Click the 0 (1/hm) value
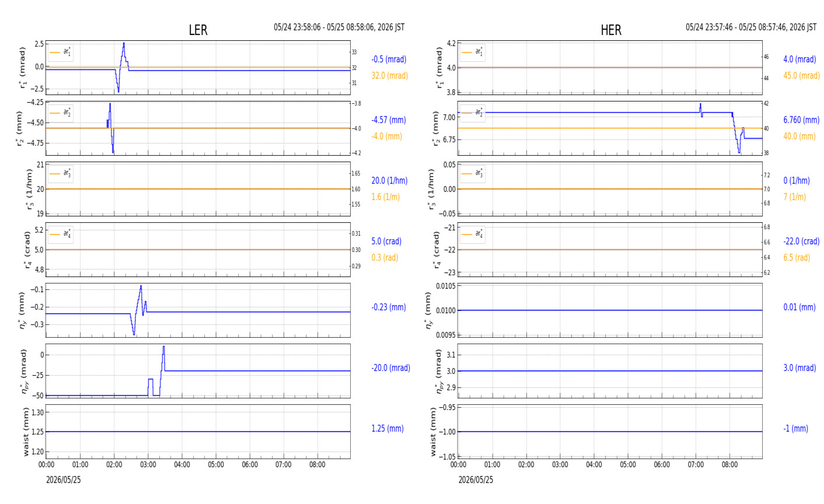 coord(797,181)
